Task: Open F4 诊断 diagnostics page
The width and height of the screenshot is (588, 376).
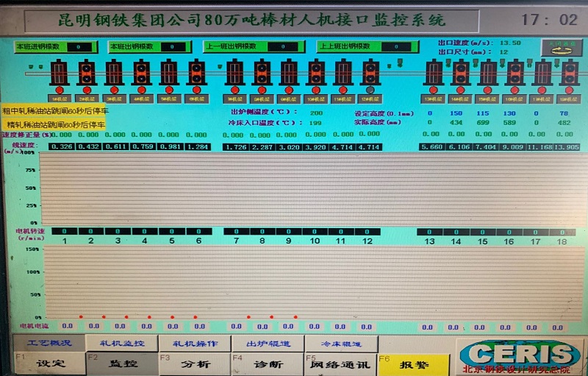Action: click(268, 363)
